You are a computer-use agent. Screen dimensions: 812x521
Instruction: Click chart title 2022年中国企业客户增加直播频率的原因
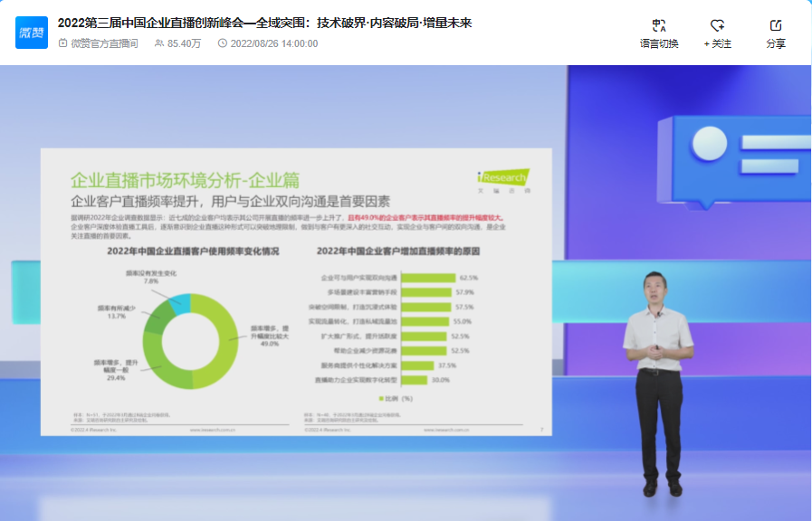pos(397,251)
